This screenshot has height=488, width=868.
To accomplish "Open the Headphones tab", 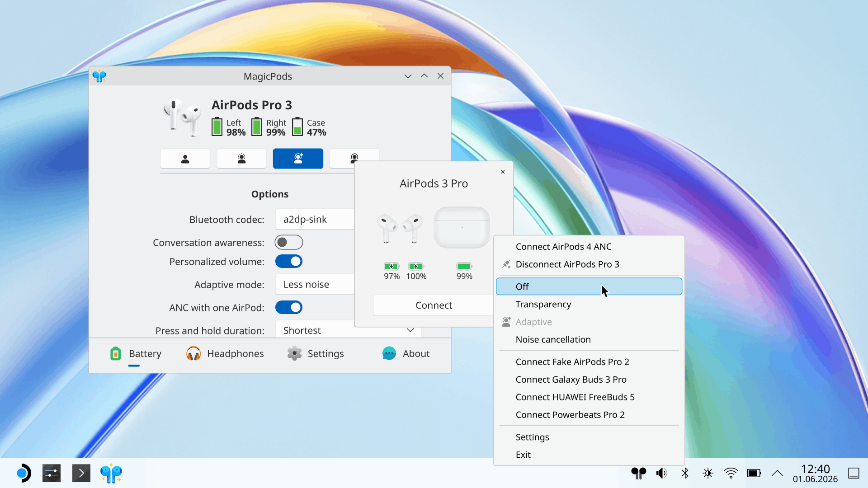I will [225, 354].
